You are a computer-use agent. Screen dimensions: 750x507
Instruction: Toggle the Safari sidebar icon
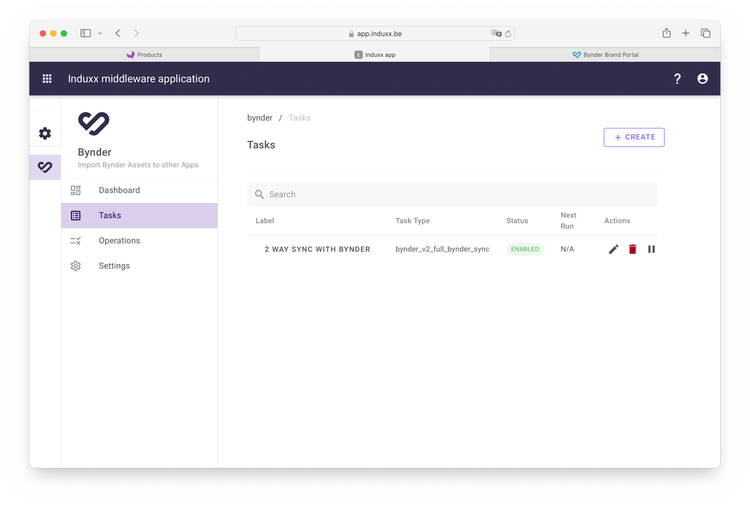(x=86, y=33)
